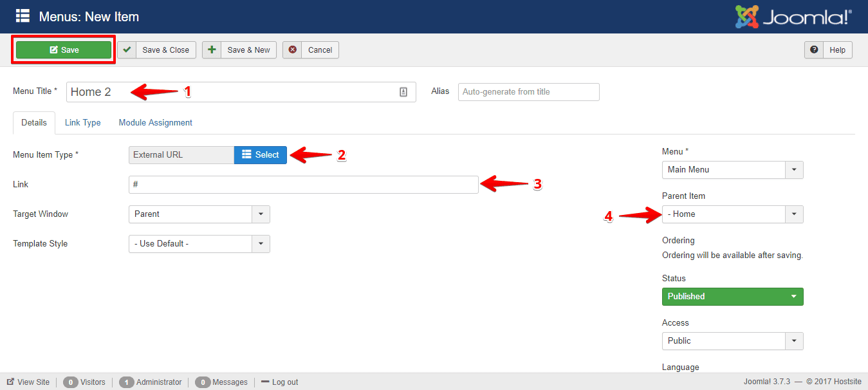Open the Parent Item dropdown showing - Home
Image resolution: width=868 pixels, height=390 pixels.
pyautogui.click(x=794, y=214)
